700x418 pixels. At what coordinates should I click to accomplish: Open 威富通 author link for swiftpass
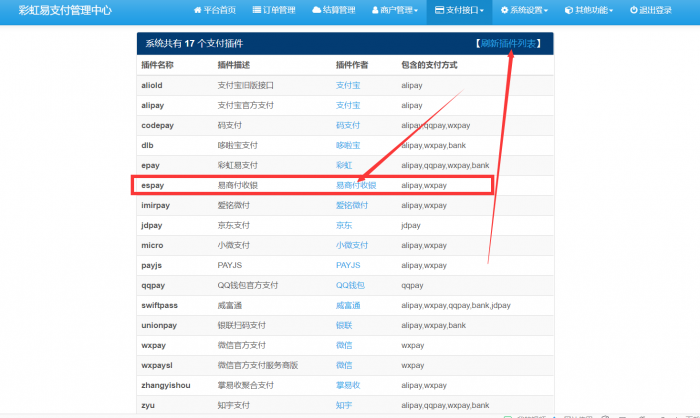pos(348,305)
